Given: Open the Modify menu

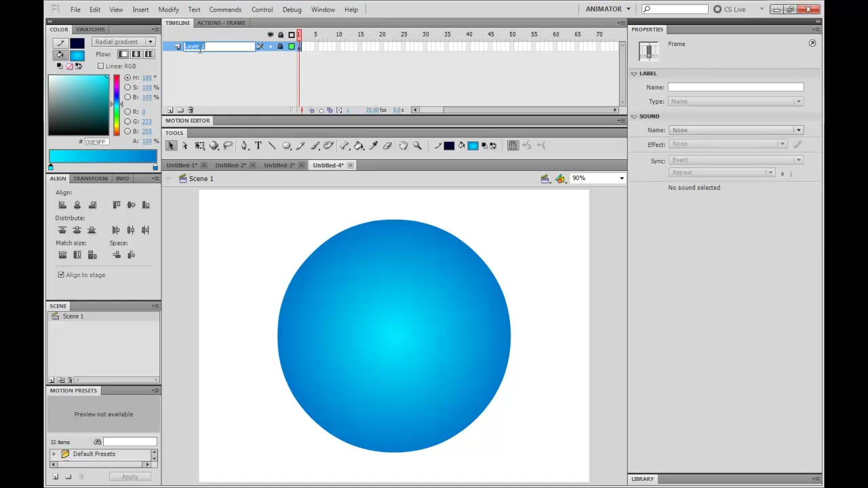Looking at the screenshot, I should [168, 9].
